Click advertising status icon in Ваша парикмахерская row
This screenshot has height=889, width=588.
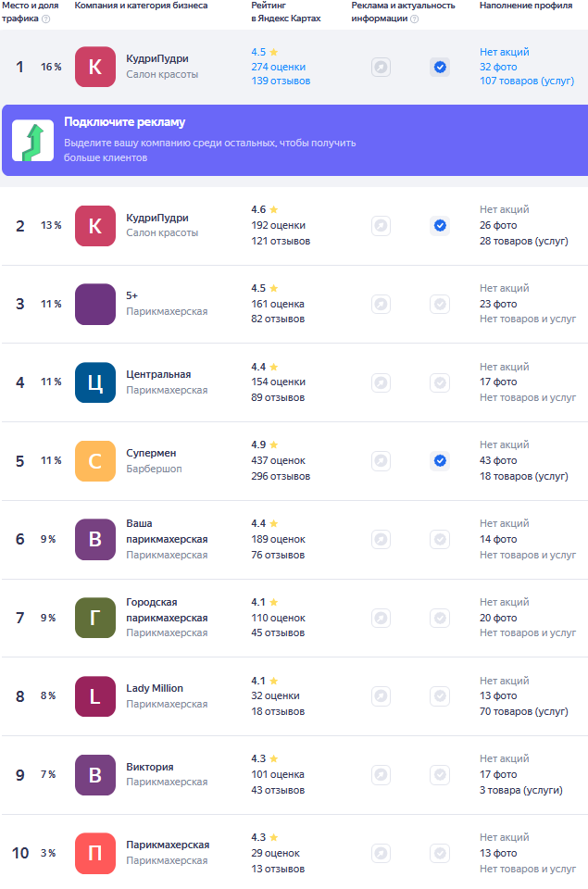[381, 539]
